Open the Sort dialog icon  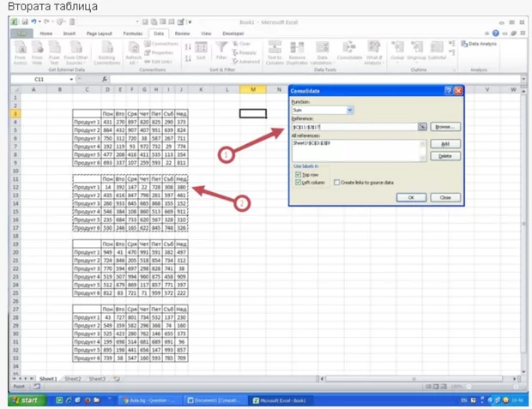(201, 51)
